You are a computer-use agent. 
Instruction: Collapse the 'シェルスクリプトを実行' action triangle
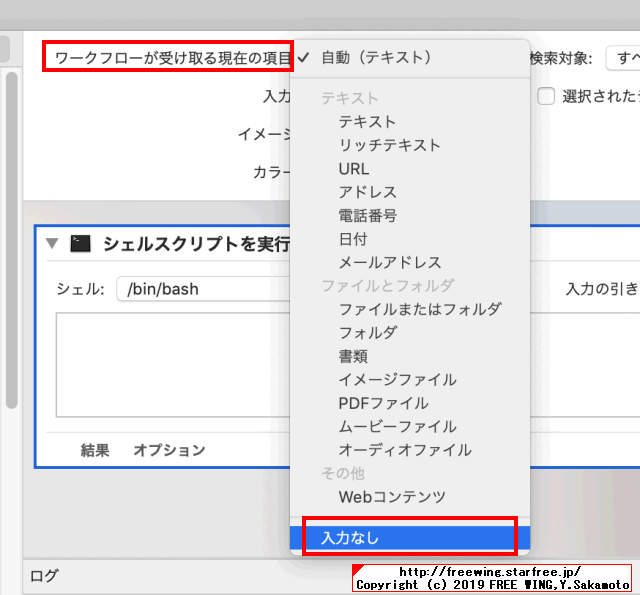click(x=52, y=243)
